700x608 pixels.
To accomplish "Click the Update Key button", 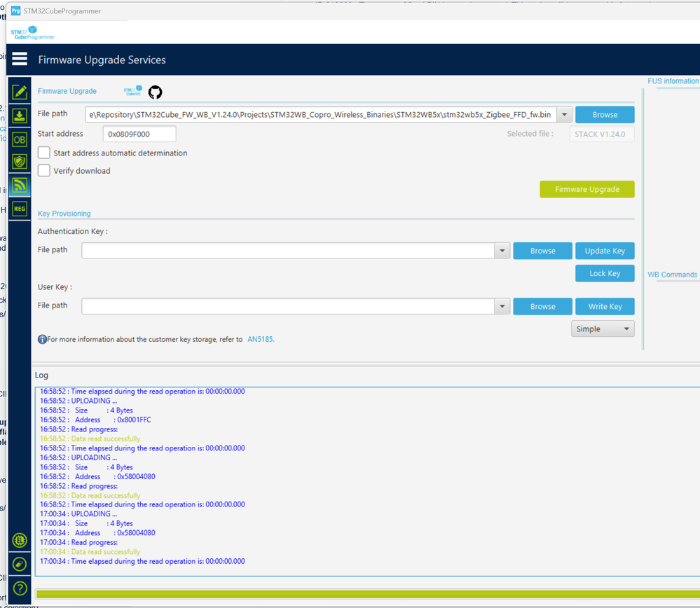I will coord(605,251).
